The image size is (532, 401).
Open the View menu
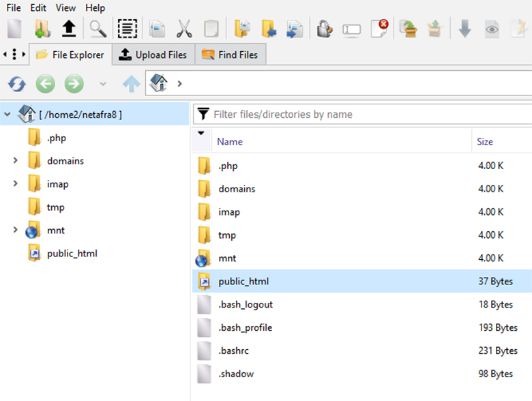65,8
